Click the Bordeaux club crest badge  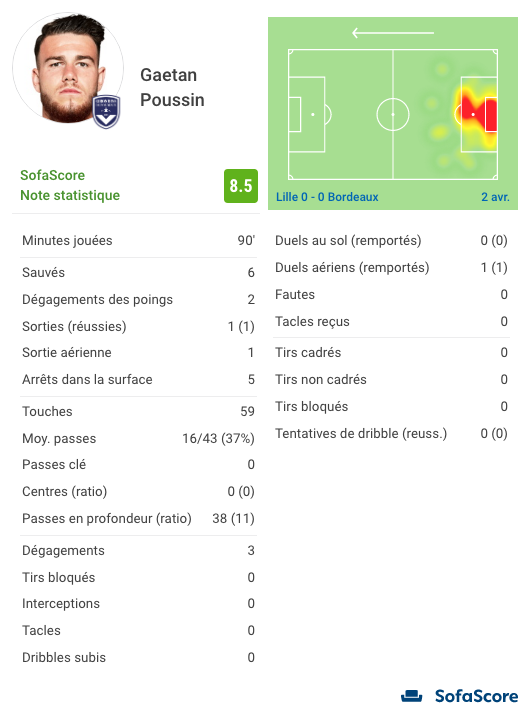106,112
